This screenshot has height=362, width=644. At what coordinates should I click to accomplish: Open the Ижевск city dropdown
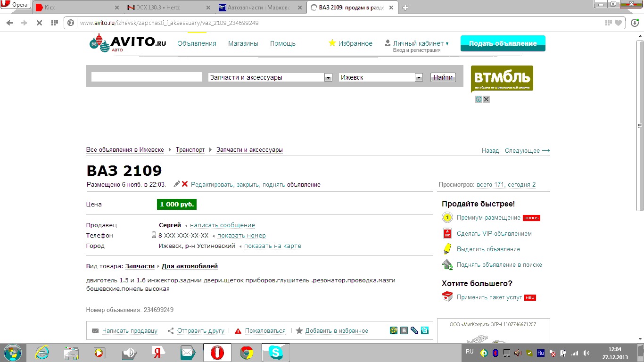click(x=381, y=77)
